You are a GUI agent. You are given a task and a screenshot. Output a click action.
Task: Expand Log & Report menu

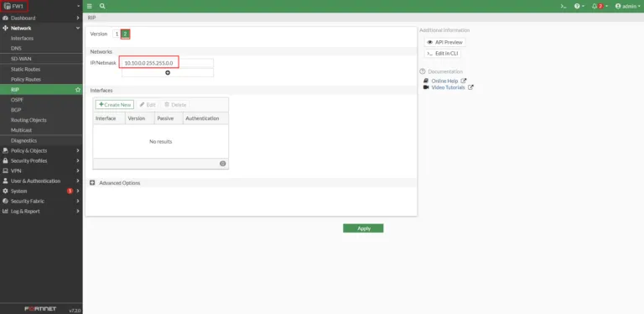point(41,212)
